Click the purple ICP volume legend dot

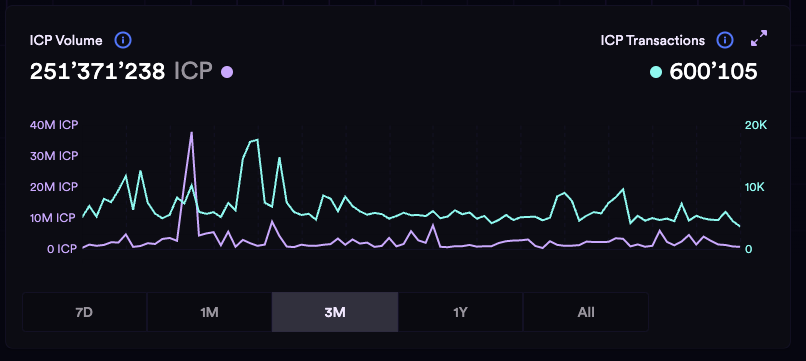[x=227, y=72]
